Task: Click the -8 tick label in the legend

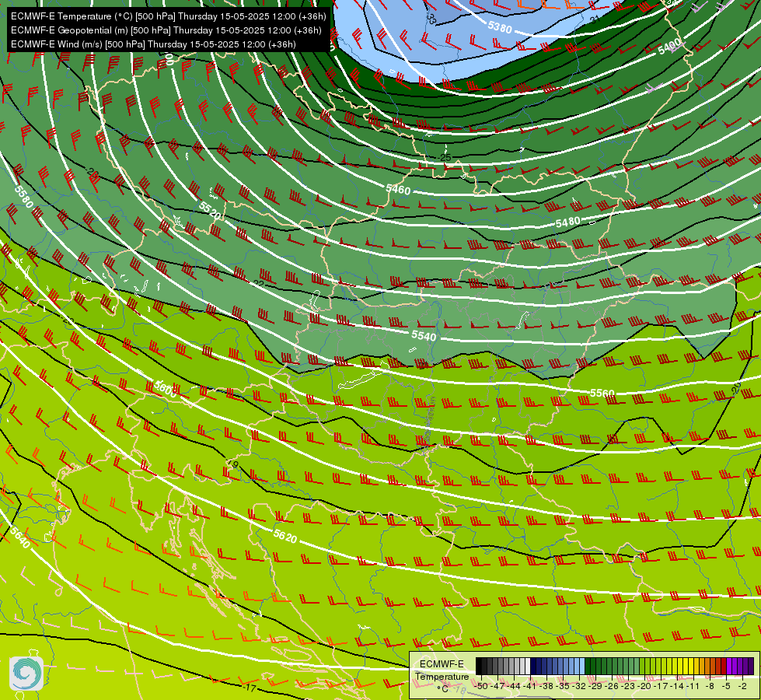Action: click(x=710, y=686)
